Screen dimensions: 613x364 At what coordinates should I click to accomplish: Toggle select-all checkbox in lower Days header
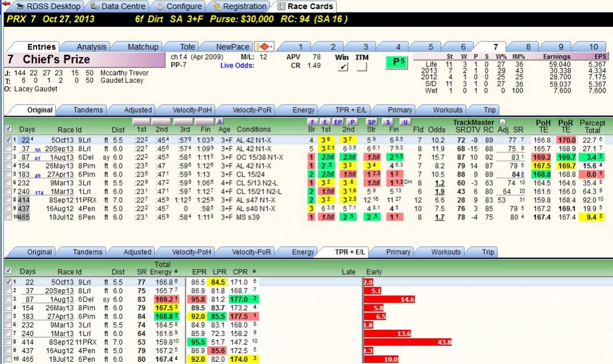(8, 270)
